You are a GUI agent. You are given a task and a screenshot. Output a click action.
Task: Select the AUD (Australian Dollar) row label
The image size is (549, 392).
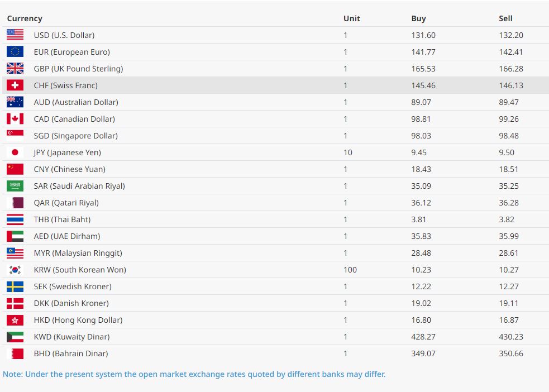pyautogui.click(x=76, y=102)
